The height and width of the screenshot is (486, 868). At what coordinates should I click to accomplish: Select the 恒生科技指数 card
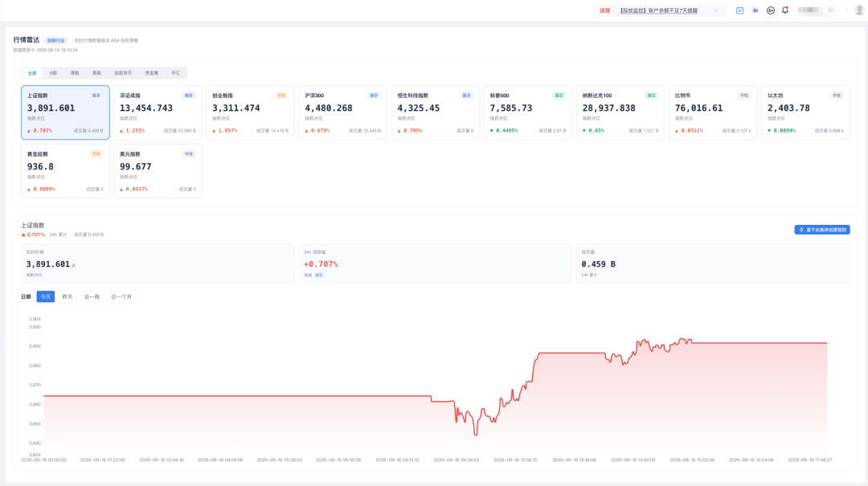(435, 112)
